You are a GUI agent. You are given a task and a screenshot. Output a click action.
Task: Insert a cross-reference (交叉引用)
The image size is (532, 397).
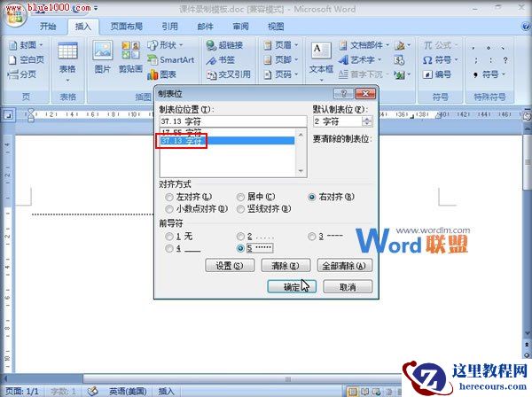229,74
